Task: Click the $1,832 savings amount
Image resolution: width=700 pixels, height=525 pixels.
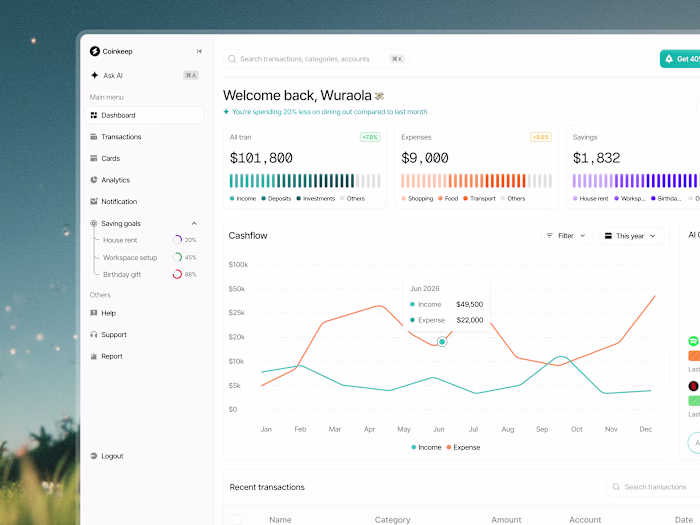Action: click(x=596, y=158)
